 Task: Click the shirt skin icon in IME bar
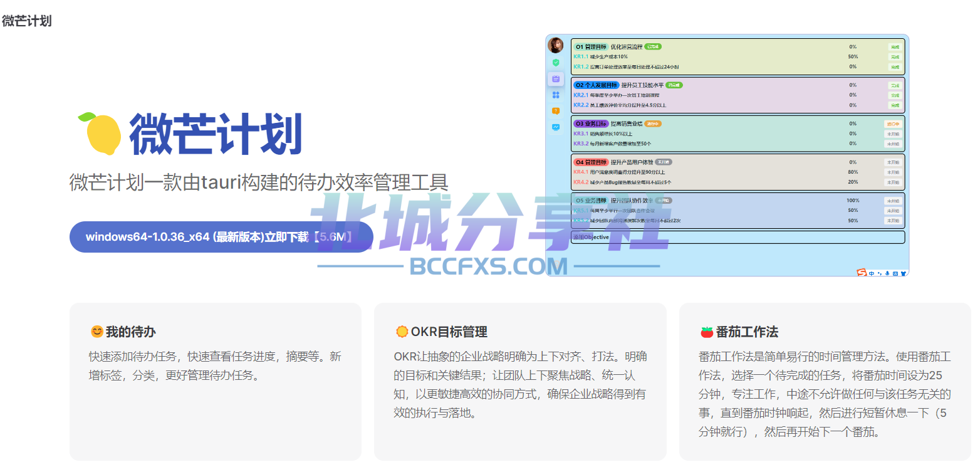pyautogui.click(x=904, y=273)
